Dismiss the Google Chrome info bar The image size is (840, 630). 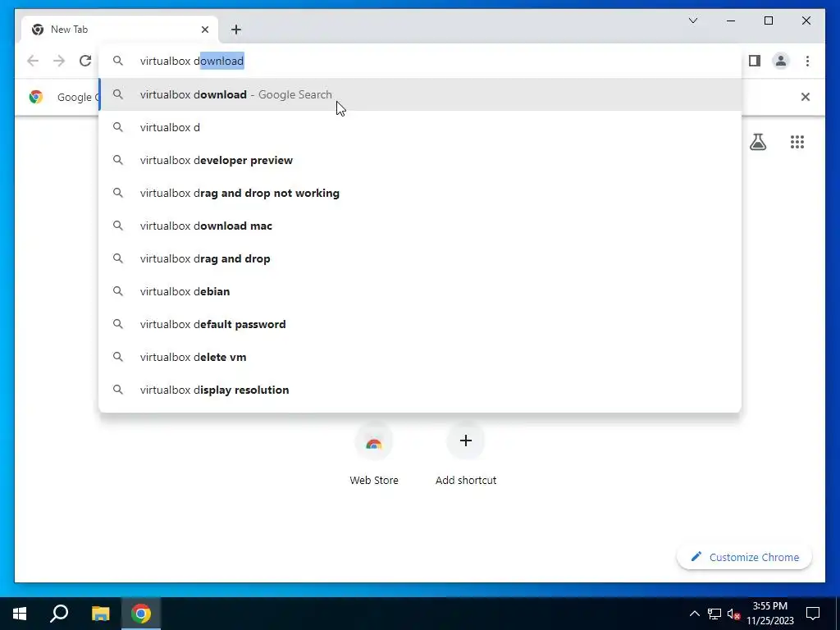coord(806,97)
